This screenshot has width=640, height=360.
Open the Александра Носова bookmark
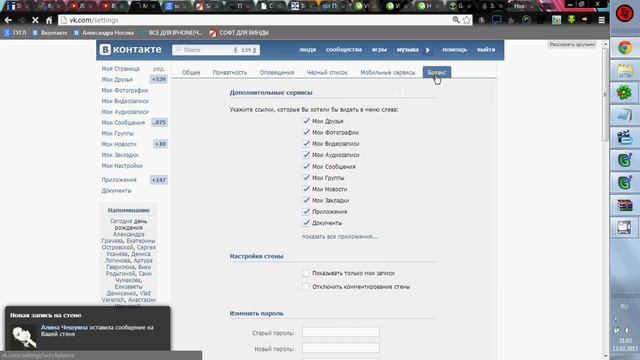104,33
